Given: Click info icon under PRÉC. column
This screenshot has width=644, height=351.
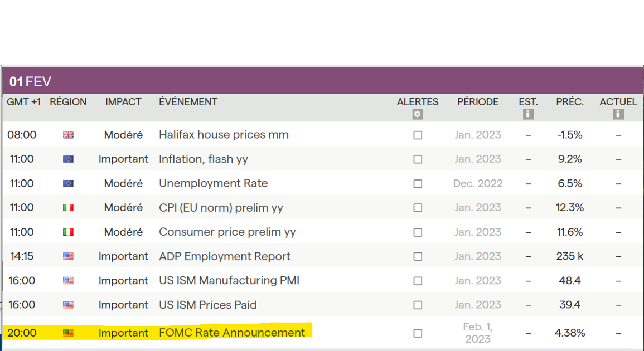Looking at the screenshot, I should [570, 114].
